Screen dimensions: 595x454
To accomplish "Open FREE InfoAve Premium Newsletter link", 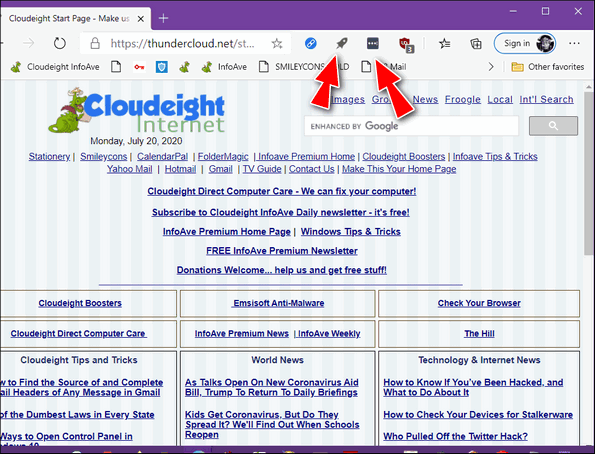I will click(x=282, y=251).
